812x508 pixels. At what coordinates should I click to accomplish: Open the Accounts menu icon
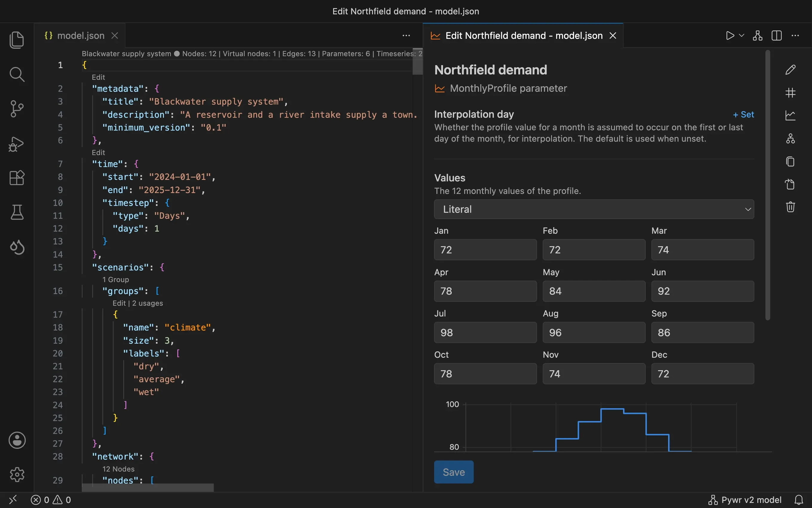(17, 440)
